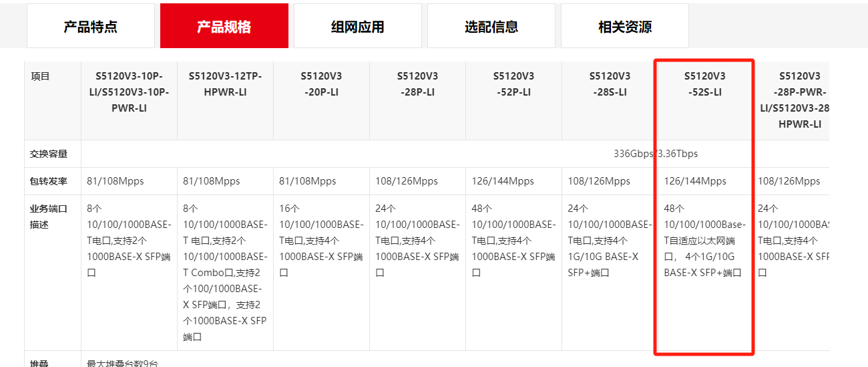Select the 产品规格 tab
Screen dimensions: 868x367
(x=224, y=26)
